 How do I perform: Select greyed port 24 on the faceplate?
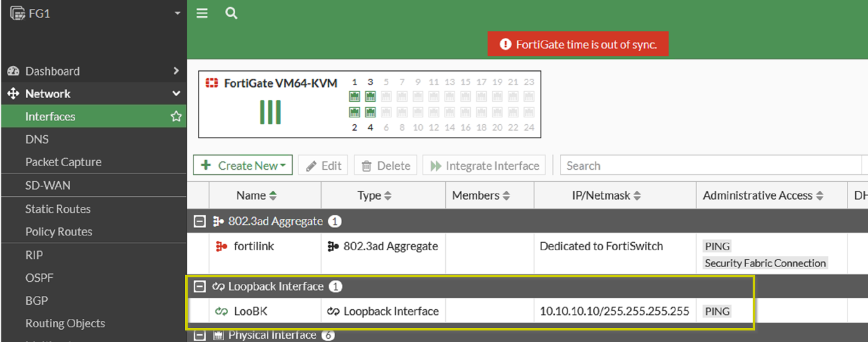tap(528, 112)
